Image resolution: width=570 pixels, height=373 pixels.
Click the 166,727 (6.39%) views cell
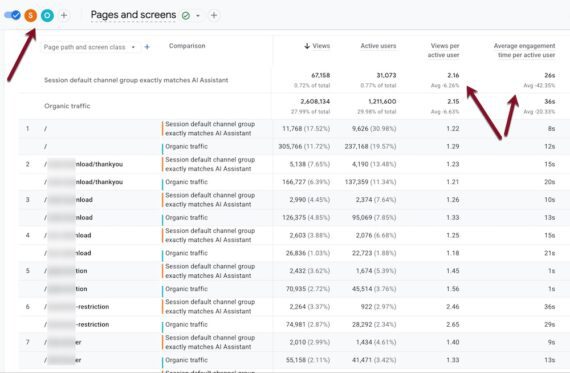click(x=306, y=182)
